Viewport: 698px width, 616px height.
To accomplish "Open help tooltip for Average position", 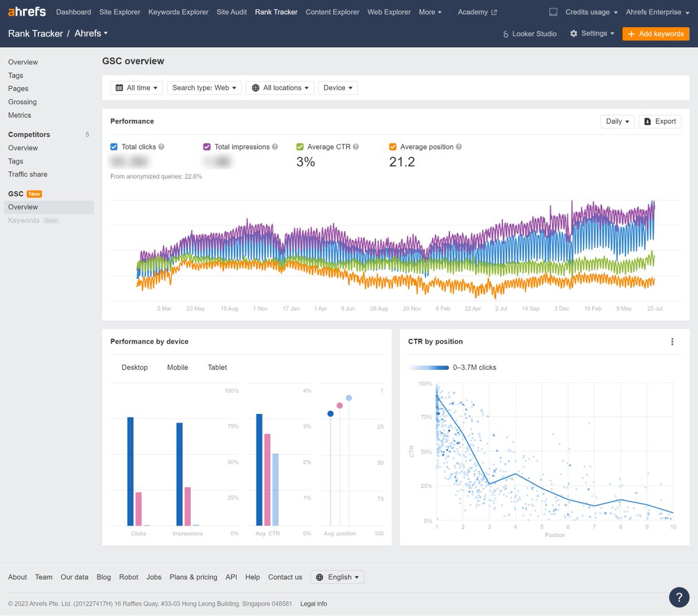I will (459, 147).
